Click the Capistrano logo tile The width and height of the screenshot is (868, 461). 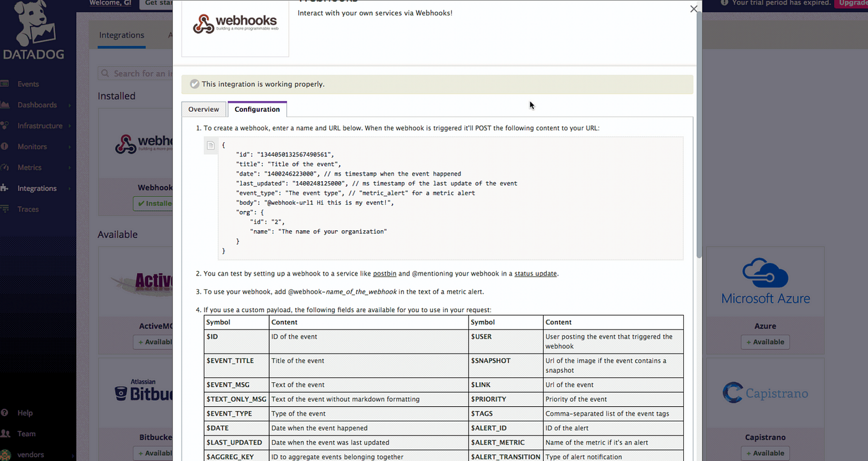(x=765, y=393)
